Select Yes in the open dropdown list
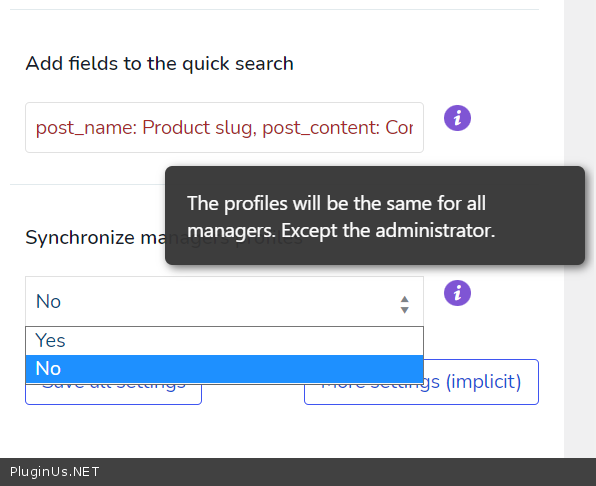The width and height of the screenshot is (596, 486). [224, 340]
